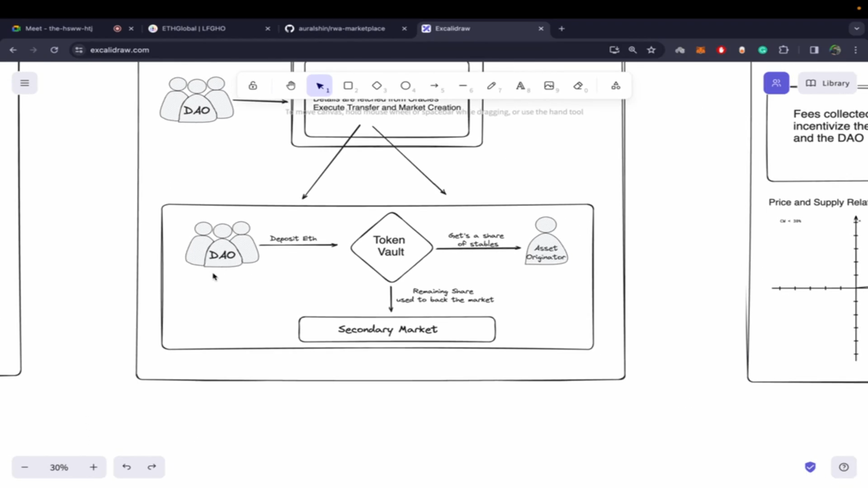Zoom out with the minus button
The width and height of the screenshot is (868, 488).
coord(25,467)
